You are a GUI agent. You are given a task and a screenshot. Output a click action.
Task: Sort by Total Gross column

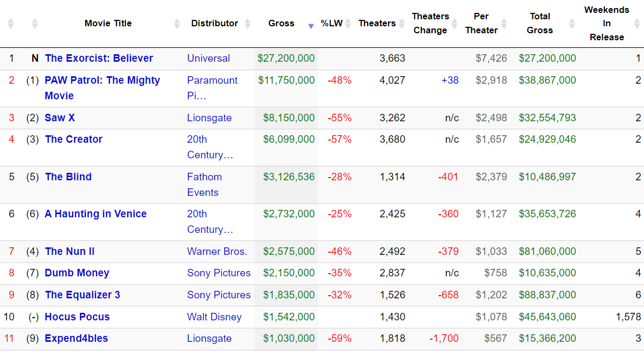pos(540,24)
